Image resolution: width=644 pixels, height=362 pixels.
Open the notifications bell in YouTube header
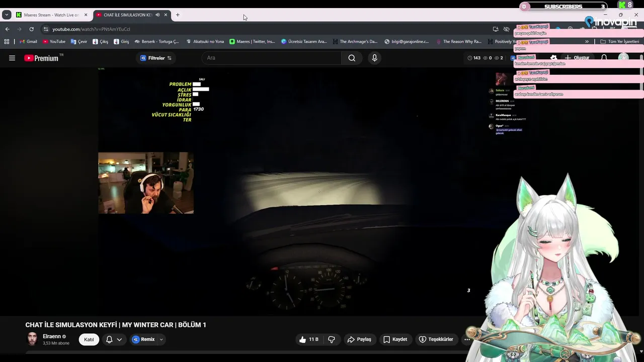point(604,58)
